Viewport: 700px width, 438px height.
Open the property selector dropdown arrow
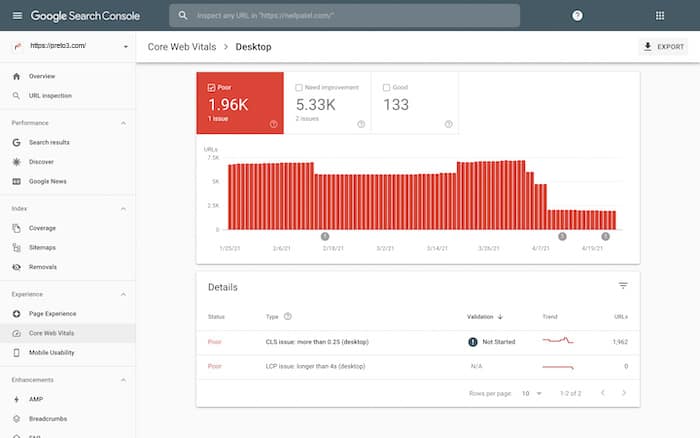point(126,46)
